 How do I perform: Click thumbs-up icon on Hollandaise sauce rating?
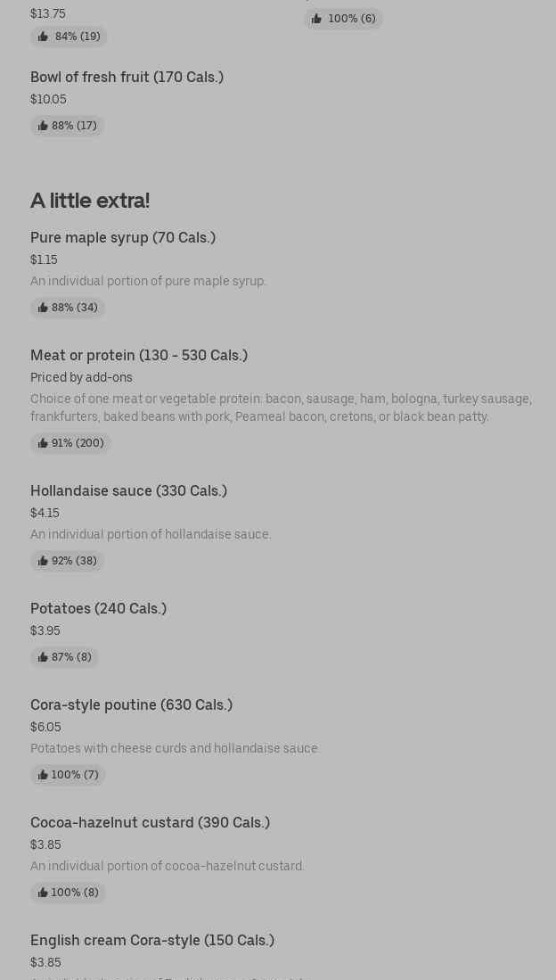[x=43, y=561]
